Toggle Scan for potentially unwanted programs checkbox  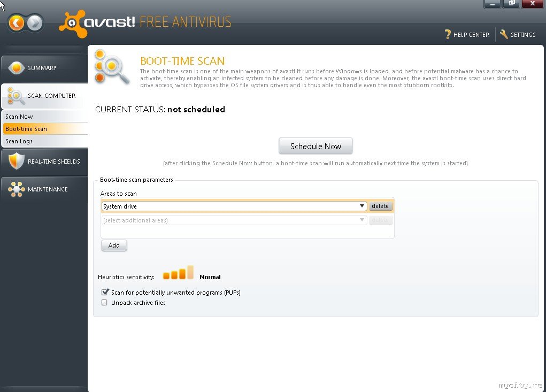(104, 292)
